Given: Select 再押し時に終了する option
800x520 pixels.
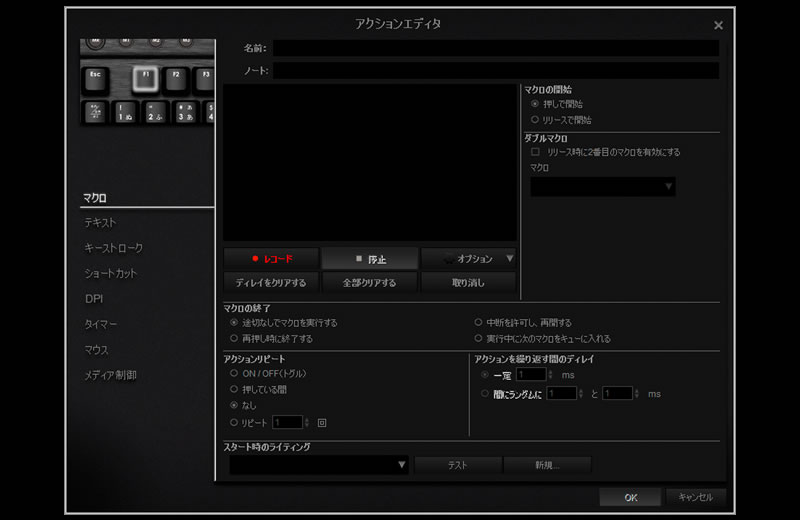Looking at the screenshot, I should point(234,338).
